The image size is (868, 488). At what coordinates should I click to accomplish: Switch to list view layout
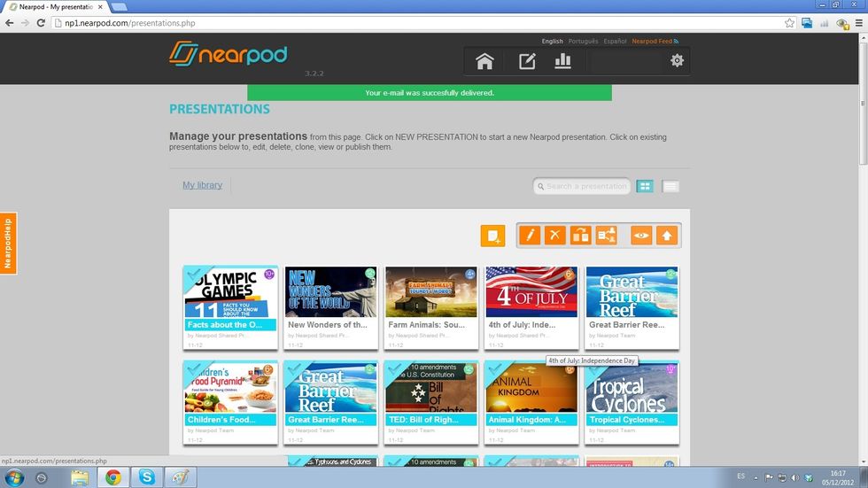tap(670, 187)
